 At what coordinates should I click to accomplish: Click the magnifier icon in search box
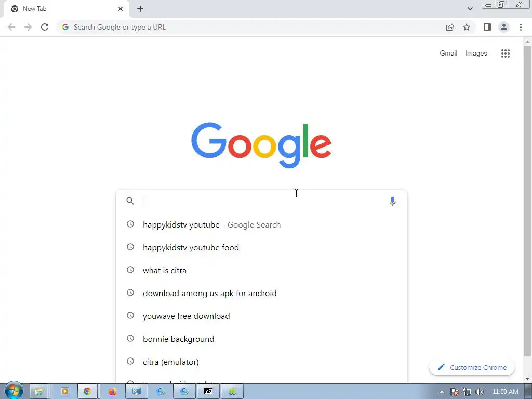[130, 201]
